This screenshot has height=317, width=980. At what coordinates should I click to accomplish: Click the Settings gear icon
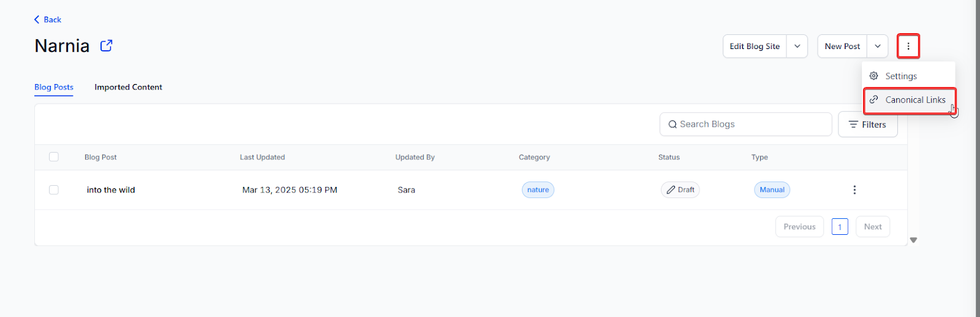[x=874, y=76]
